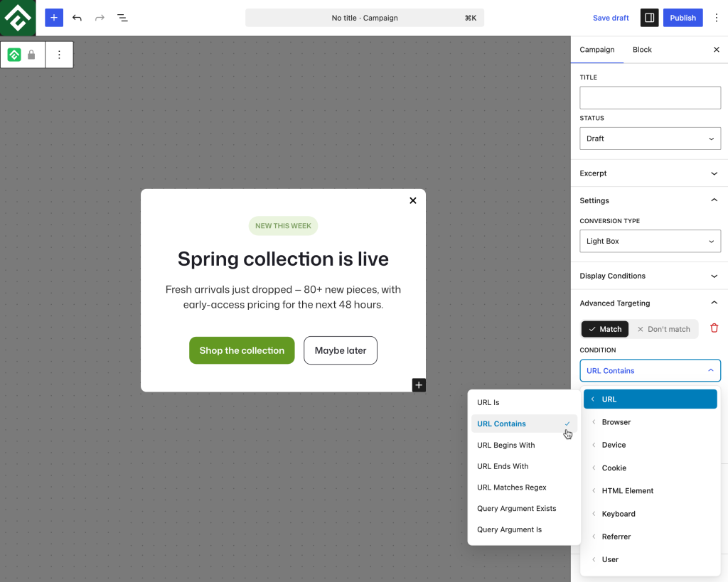
Task: Open the document overview list icon
Action: coord(122,18)
